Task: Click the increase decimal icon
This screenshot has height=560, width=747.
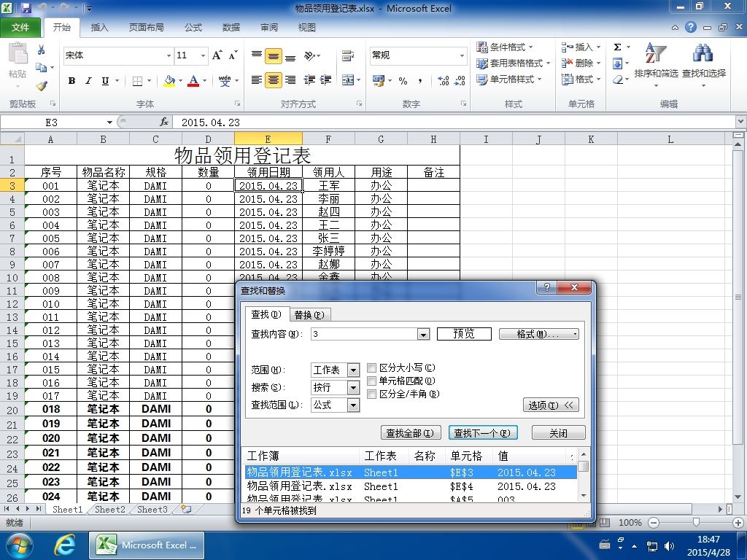Action: (x=443, y=81)
